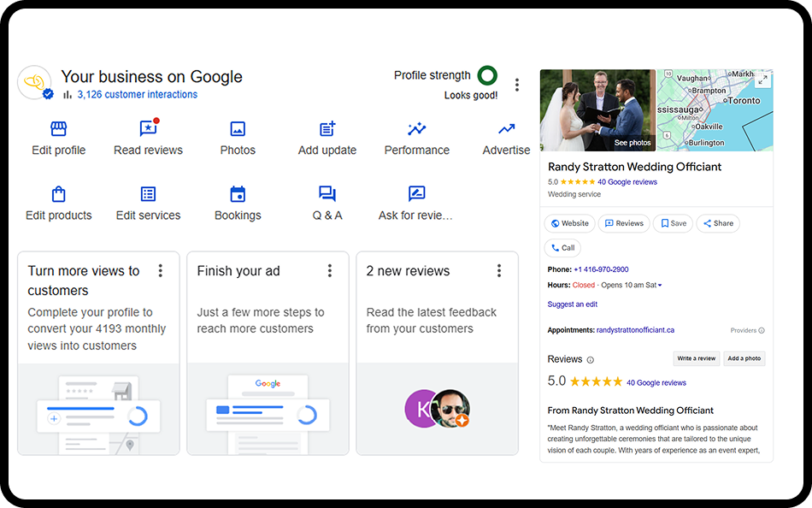Open the 3,126 customer interactions link
The height and width of the screenshot is (508, 812).
click(138, 94)
